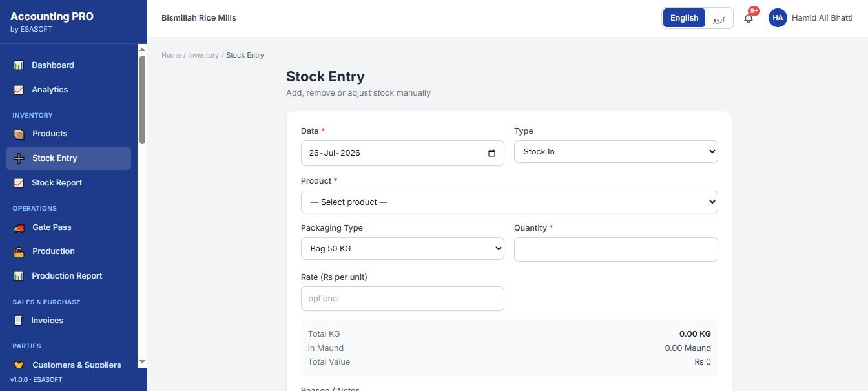This screenshot has height=391, width=868.
Task: Click the INVENTORY section header
Action: coord(32,116)
